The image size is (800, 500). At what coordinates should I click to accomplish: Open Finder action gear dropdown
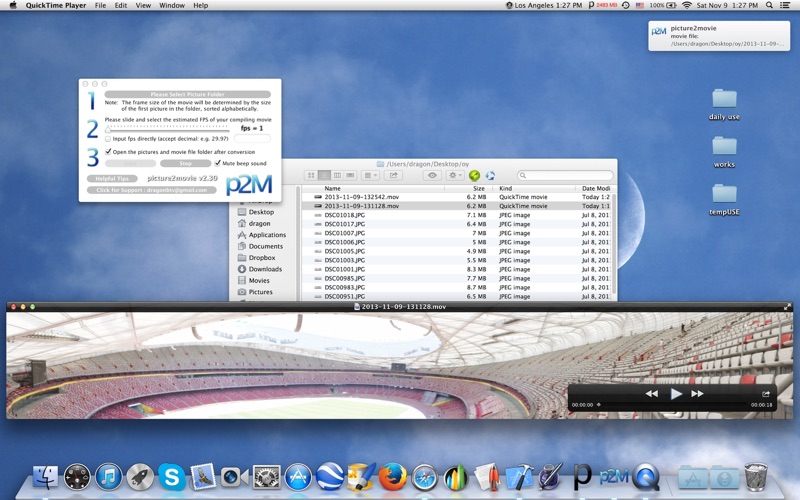click(454, 176)
